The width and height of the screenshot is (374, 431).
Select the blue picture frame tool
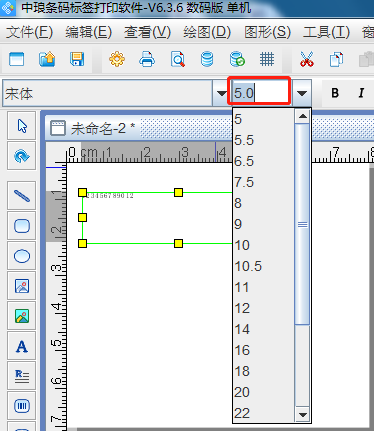pyautogui.click(x=22, y=286)
